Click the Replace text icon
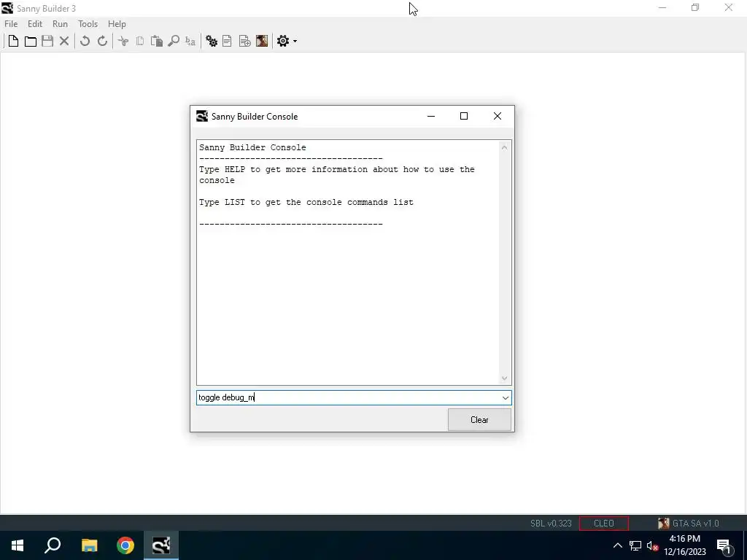 tap(190, 41)
